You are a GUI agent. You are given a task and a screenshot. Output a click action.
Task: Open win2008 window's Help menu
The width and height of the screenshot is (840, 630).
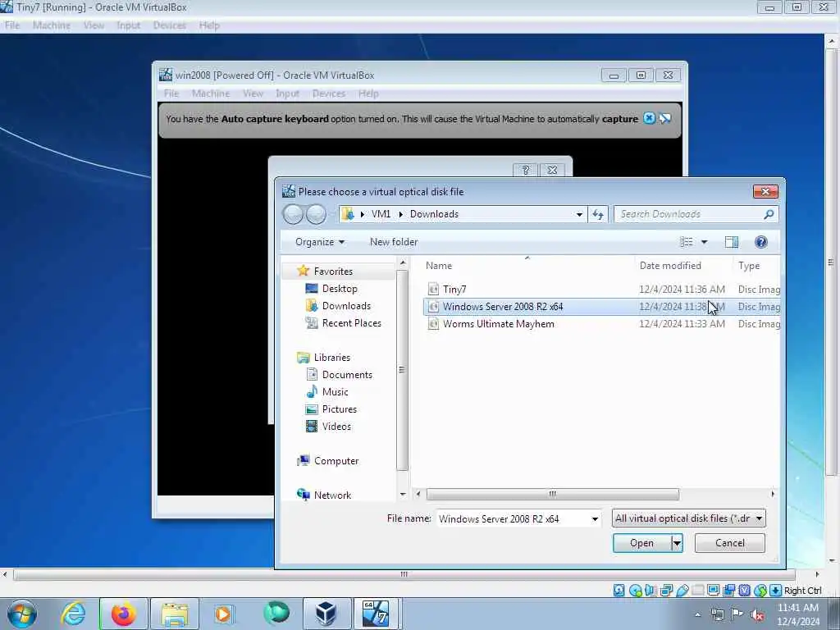[368, 94]
